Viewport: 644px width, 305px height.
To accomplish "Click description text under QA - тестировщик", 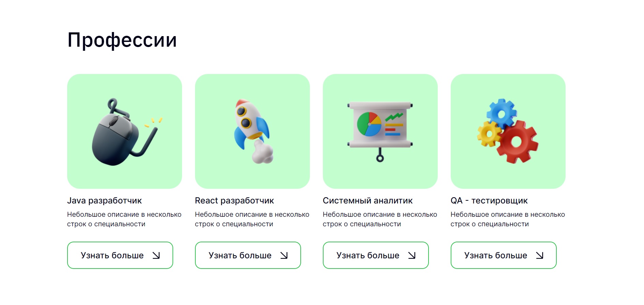I will tap(508, 219).
